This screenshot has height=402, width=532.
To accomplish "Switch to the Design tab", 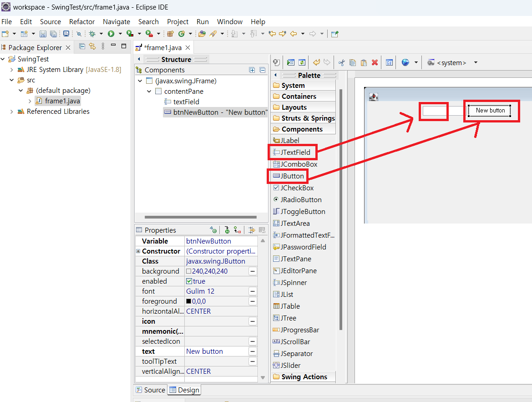I will pos(184,390).
